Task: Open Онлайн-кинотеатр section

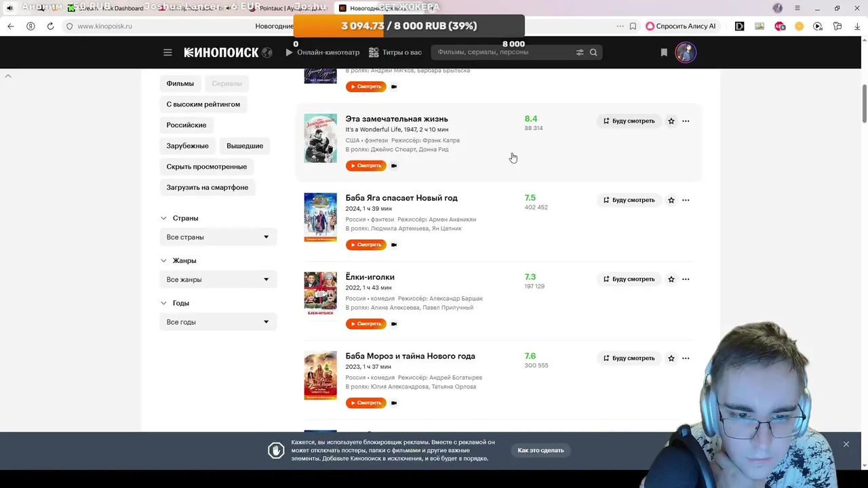Action: pyautogui.click(x=322, y=52)
